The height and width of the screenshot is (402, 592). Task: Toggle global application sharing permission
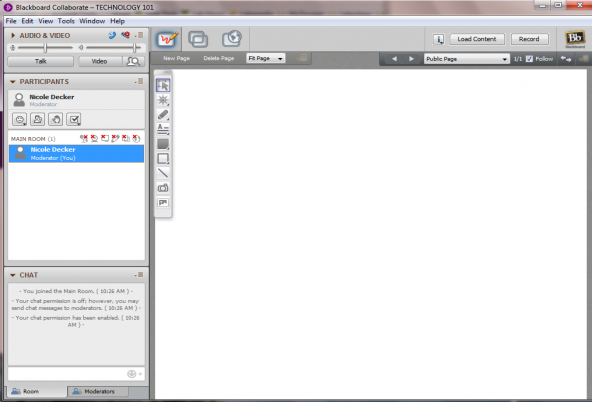pos(126,139)
